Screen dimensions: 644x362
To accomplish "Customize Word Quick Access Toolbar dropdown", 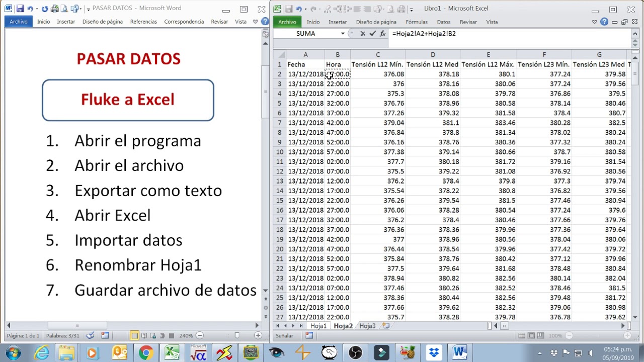I will coord(89,9).
